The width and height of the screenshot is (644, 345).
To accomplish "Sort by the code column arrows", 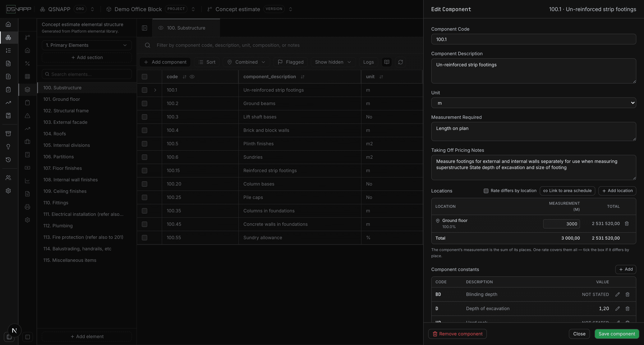I will pyautogui.click(x=185, y=77).
